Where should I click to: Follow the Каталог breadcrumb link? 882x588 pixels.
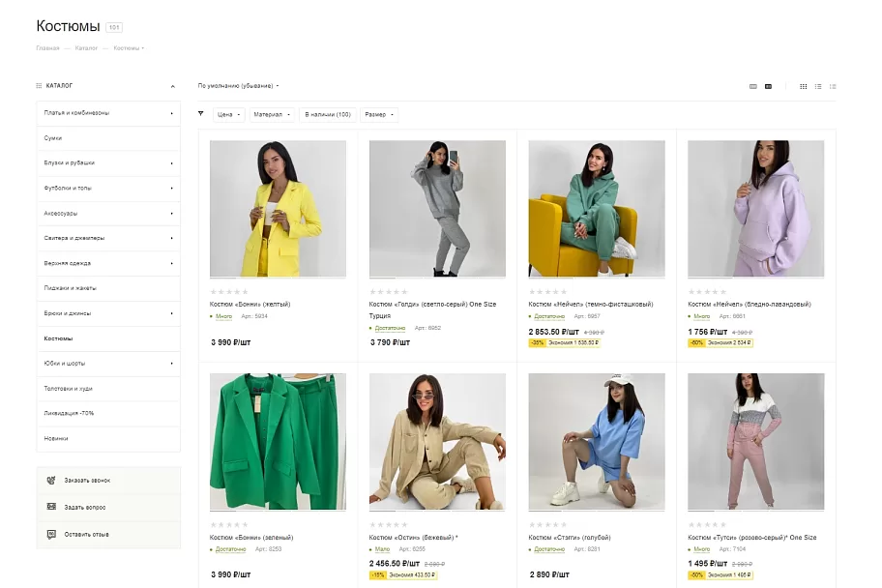(86, 48)
